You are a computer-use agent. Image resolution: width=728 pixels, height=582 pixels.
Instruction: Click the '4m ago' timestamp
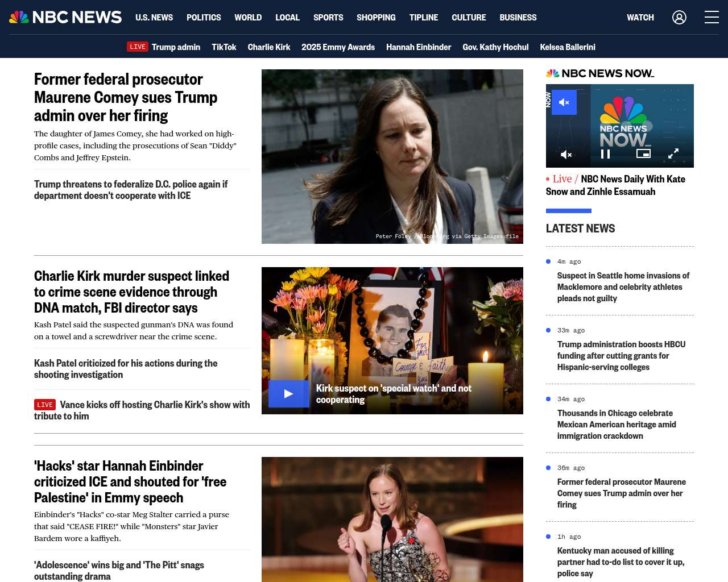(x=569, y=261)
